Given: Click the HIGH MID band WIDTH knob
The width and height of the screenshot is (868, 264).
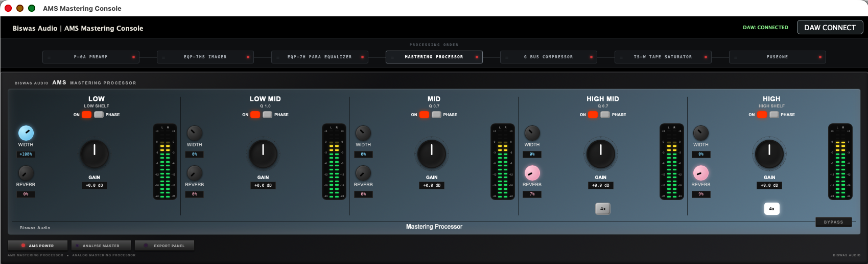Looking at the screenshot, I should pyautogui.click(x=532, y=133).
